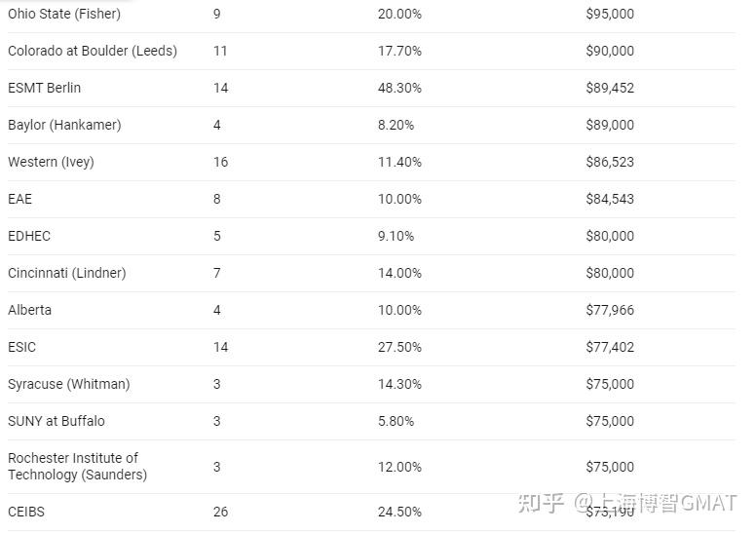The image size is (756, 533).
Task: Select the Colorado at Boulder (Leeds) row label
Action: click(93, 51)
